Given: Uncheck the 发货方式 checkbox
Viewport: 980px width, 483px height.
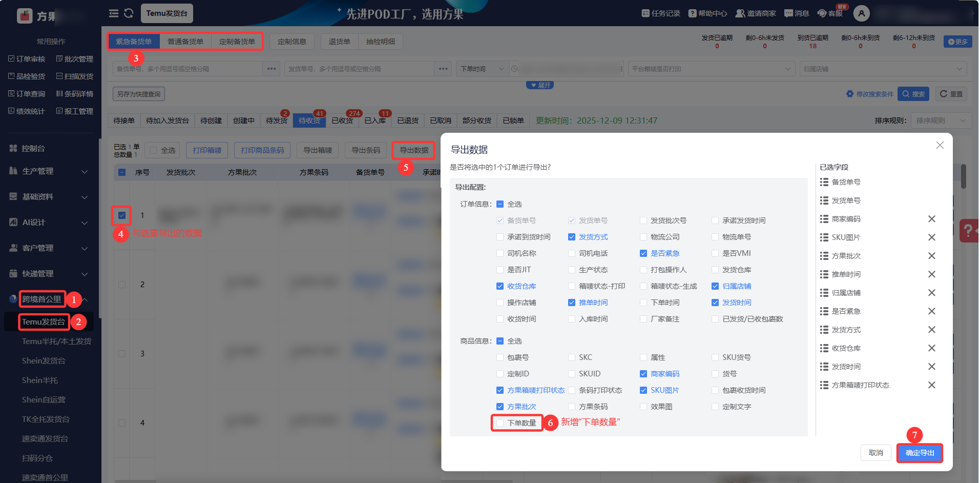Looking at the screenshot, I should tap(572, 237).
